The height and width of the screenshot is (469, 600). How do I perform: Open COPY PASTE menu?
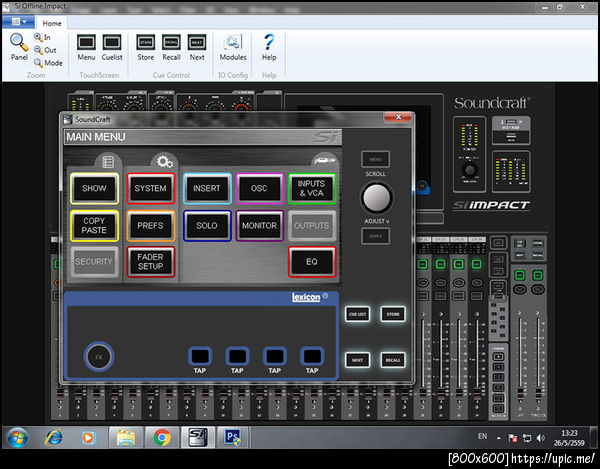pyautogui.click(x=94, y=226)
